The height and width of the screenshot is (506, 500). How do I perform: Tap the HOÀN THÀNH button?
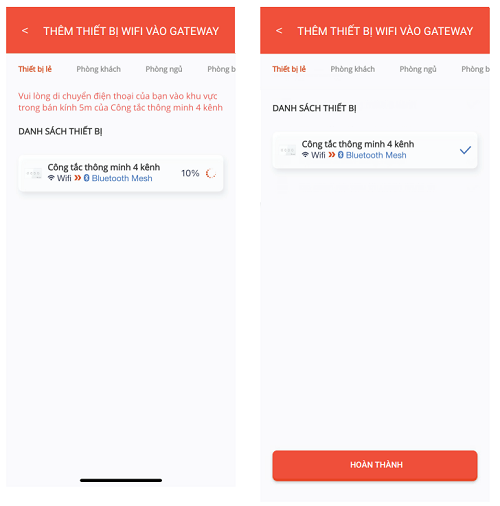tap(375, 465)
